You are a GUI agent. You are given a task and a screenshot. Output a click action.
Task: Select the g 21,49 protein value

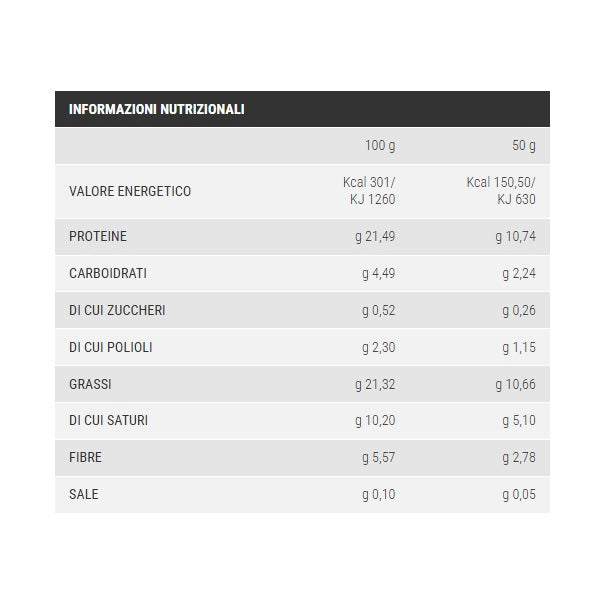pyautogui.click(x=376, y=237)
